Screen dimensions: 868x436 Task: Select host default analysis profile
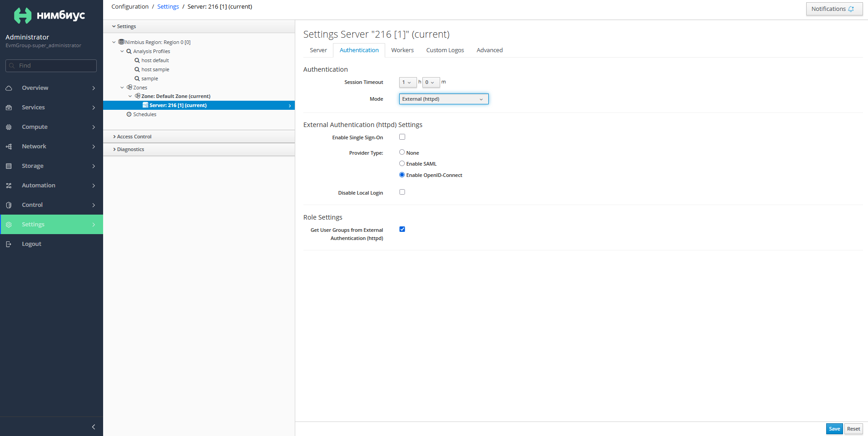pyautogui.click(x=155, y=60)
